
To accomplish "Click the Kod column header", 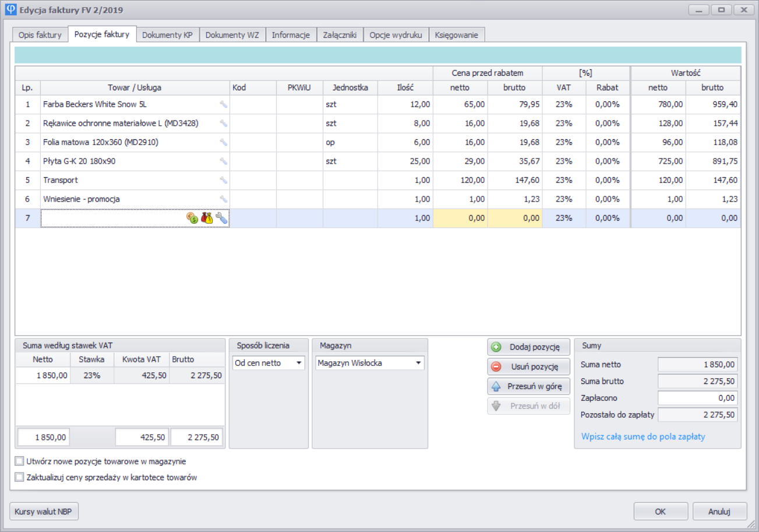I will [253, 88].
